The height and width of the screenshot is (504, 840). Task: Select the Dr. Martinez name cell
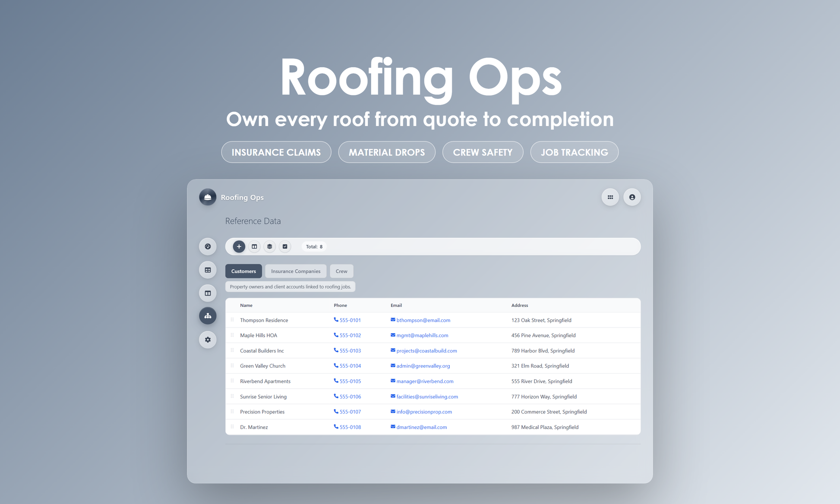point(254,427)
